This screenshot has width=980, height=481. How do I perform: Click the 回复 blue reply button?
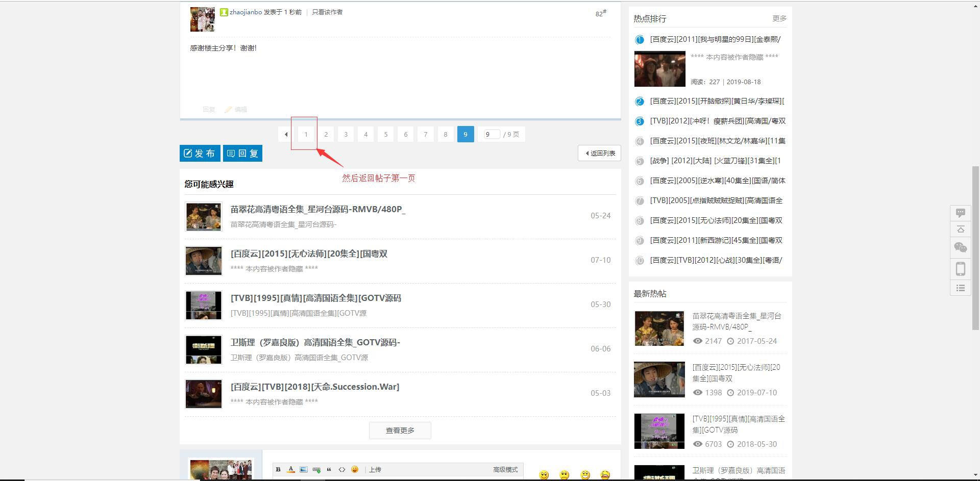pyautogui.click(x=242, y=153)
